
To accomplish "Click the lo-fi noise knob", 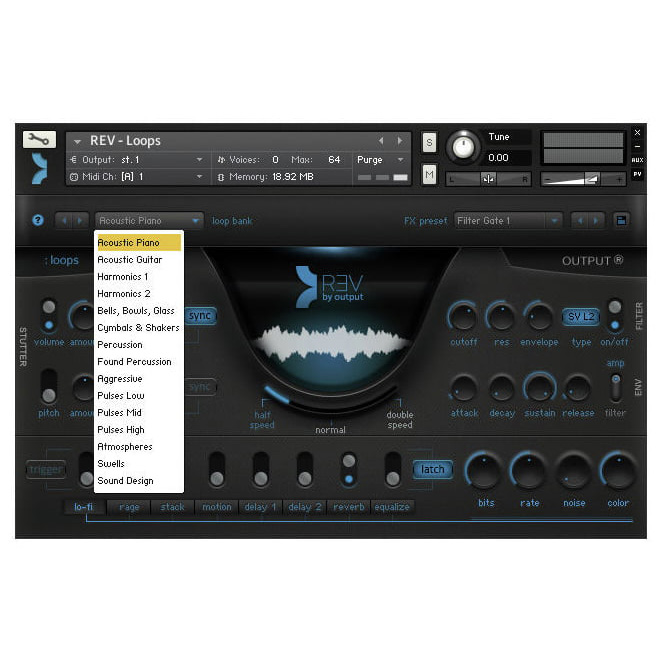I will click(x=572, y=471).
